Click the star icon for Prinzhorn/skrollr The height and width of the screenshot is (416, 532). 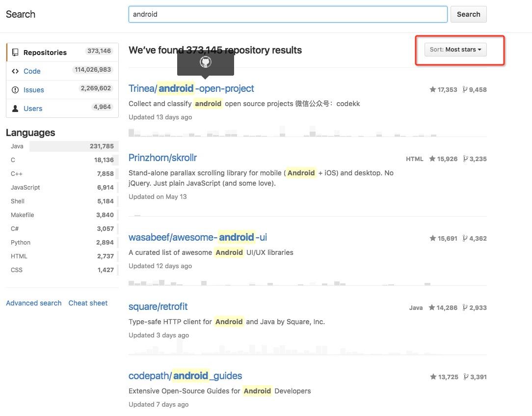pos(432,159)
